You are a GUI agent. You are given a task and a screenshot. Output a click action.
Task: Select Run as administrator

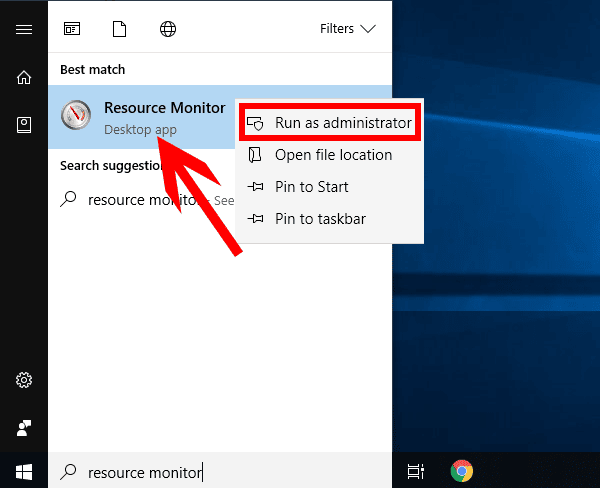click(330, 123)
